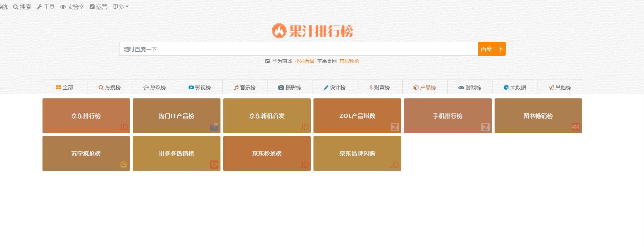Click the JD icon on 京东排行榜 card
This screenshot has width=644, height=247.
click(x=123, y=127)
